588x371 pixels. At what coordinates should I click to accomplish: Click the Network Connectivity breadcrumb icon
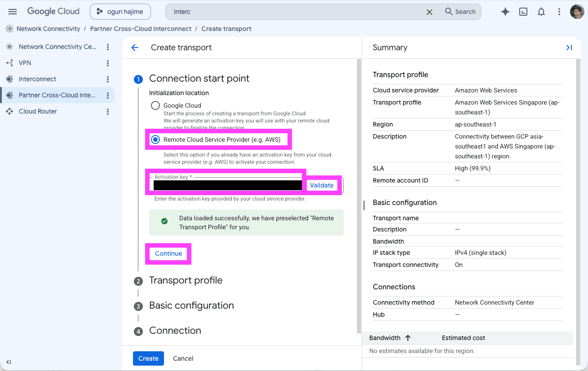tap(9, 29)
